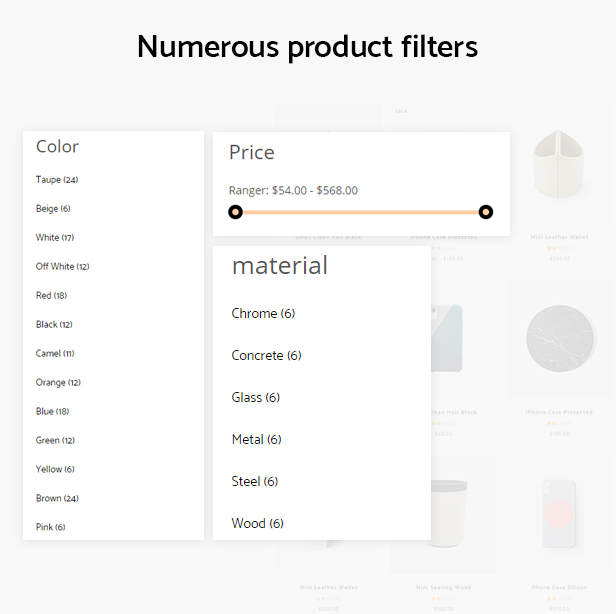Viewport: 616px width, 614px height.
Task: Select Red (18) color filter
Action: click(x=51, y=295)
